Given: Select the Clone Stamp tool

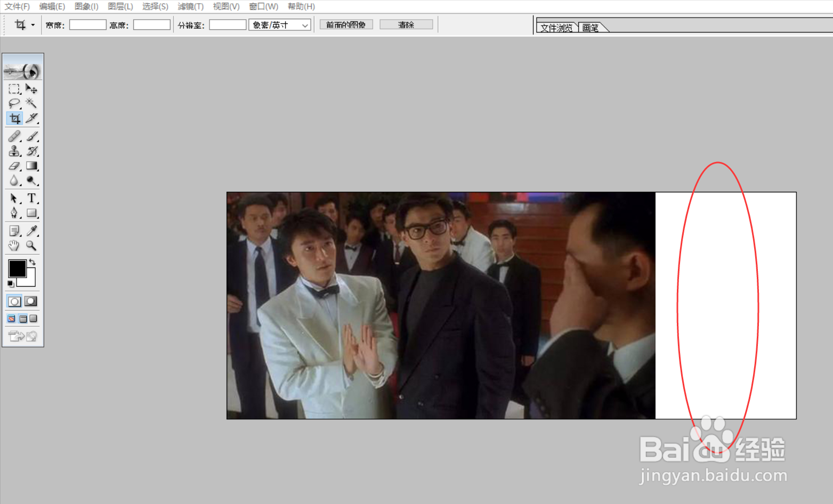Looking at the screenshot, I should click(x=14, y=151).
